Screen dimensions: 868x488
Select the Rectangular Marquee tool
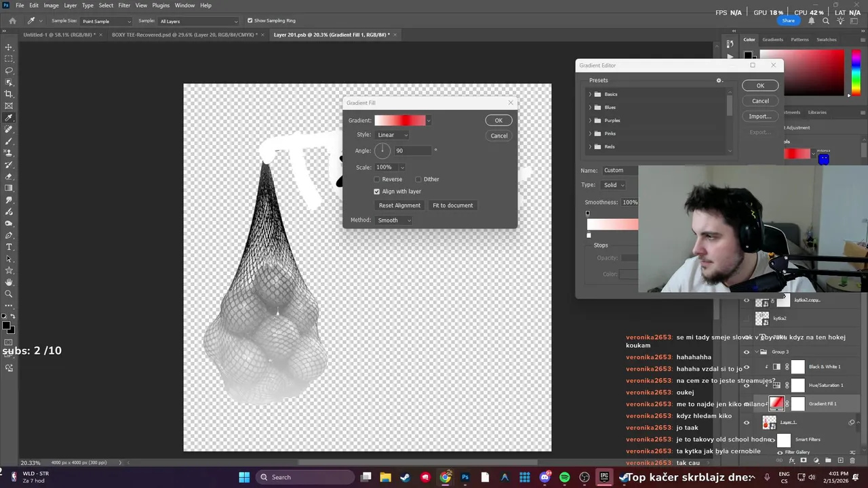point(9,59)
